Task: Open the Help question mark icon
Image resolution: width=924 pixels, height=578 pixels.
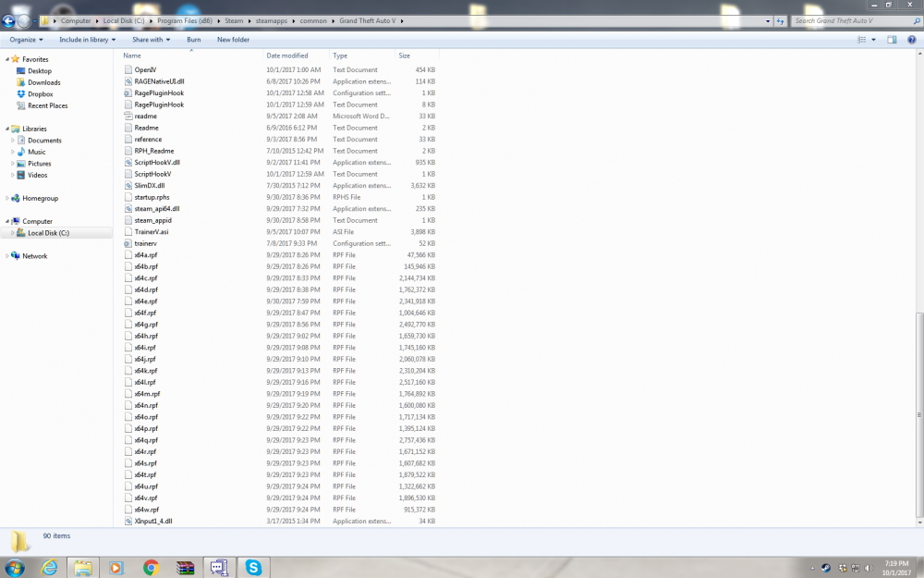Action: tap(912, 40)
